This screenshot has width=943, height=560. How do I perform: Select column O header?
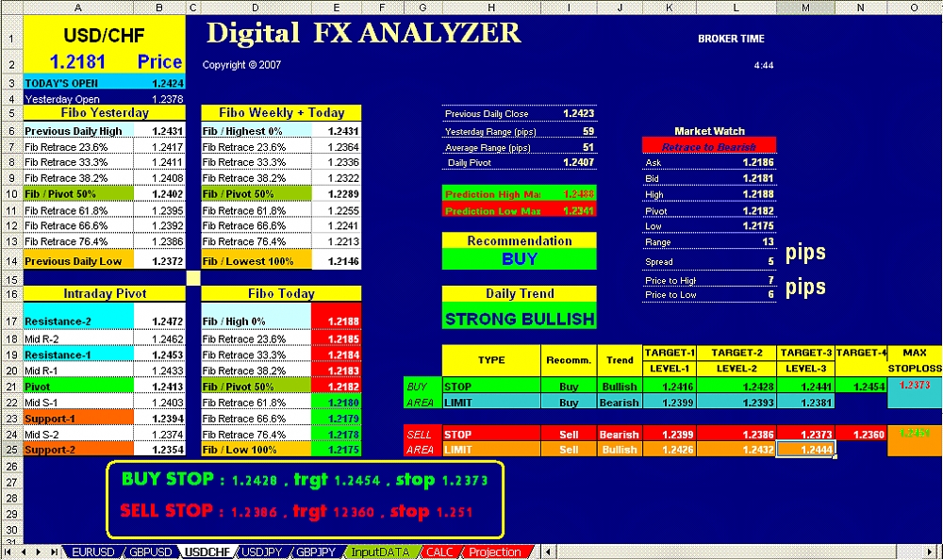coord(914,8)
